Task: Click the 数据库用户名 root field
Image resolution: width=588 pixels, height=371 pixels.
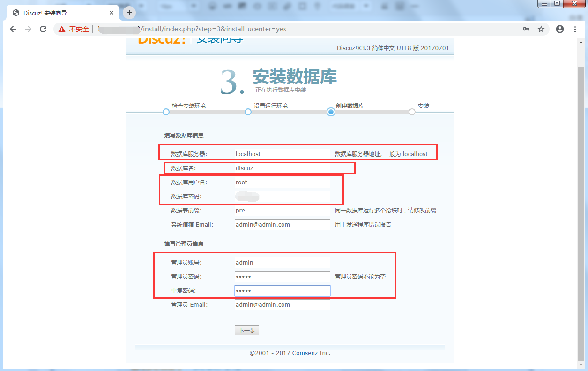Action: pyautogui.click(x=282, y=182)
